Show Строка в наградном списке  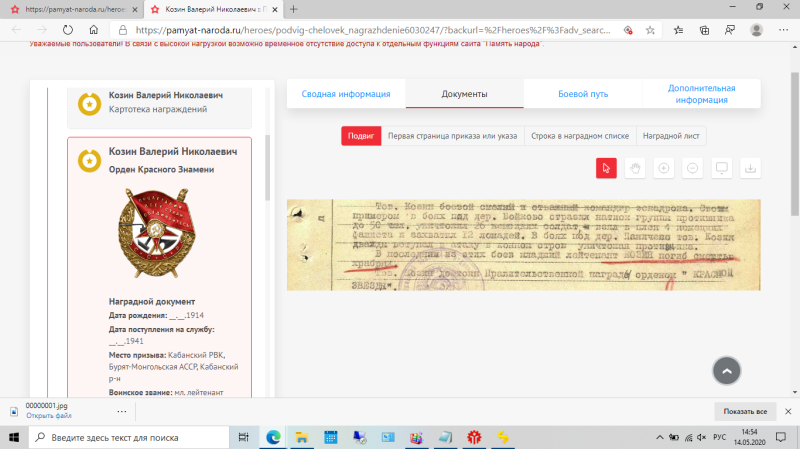point(580,136)
